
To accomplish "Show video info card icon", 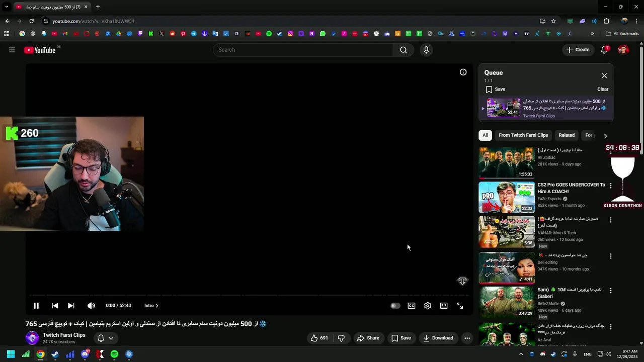I will click(x=463, y=72).
